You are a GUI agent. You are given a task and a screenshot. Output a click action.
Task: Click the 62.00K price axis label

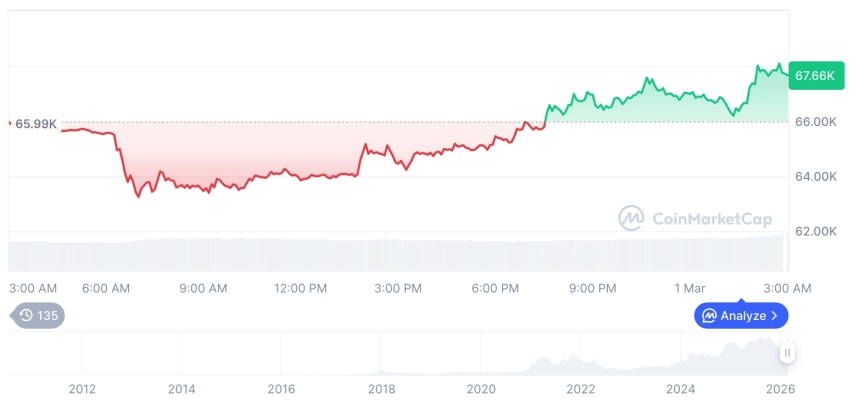click(816, 231)
